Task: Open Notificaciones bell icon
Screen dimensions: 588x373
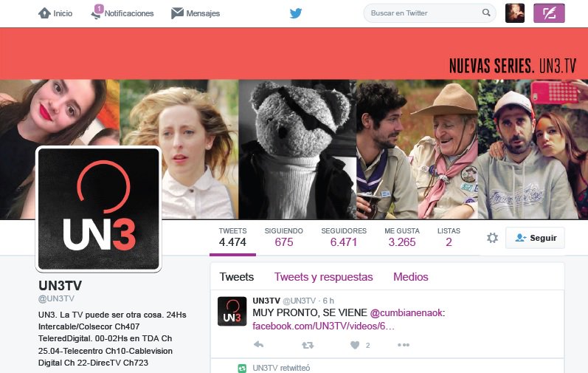Action: [96, 14]
